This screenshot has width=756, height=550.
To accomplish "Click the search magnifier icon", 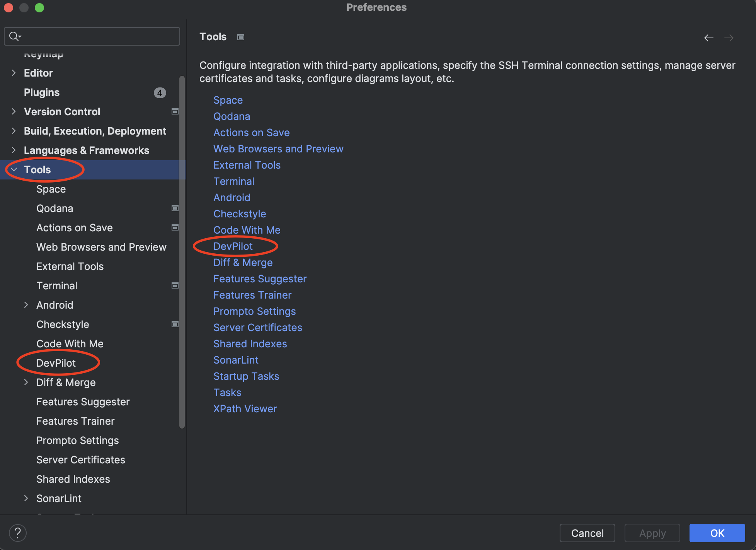I will (15, 36).
